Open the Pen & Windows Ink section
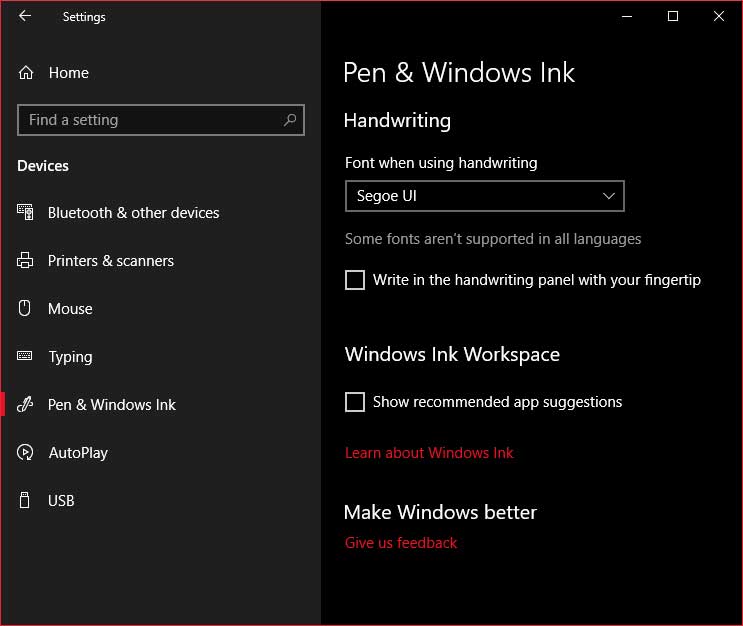The height and width of the screenshot is (626, 743). [111, 405]
